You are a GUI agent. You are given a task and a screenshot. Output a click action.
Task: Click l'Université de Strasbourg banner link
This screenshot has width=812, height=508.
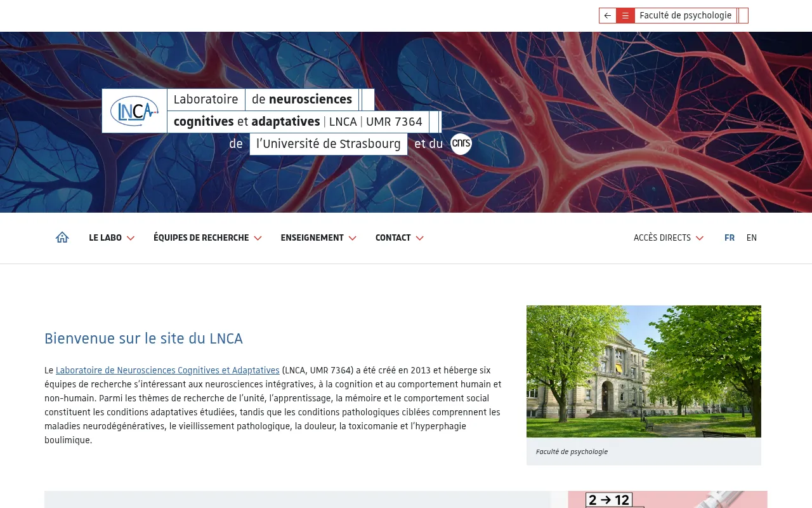point(329,144)
